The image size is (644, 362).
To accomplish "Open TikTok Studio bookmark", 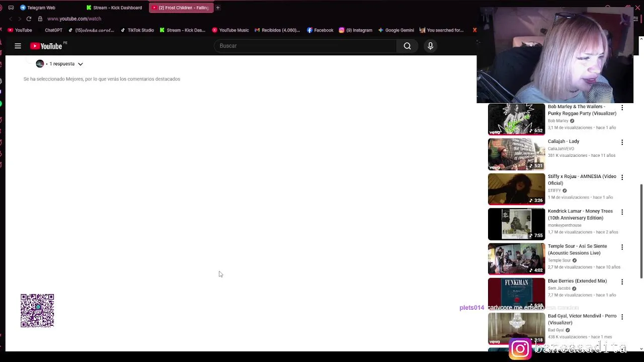I will pyautogui.click(x=137, y=30).
